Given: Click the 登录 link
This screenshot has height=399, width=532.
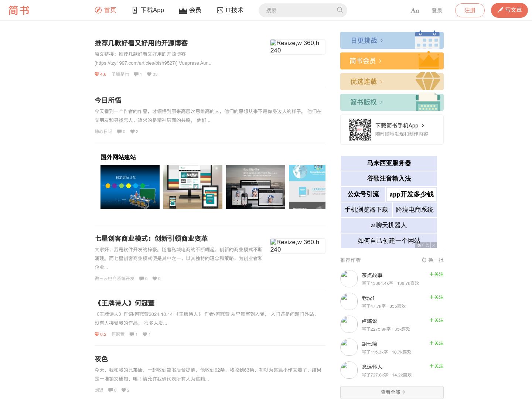Looking at the screenshot, I should click(x=437, y=11).
